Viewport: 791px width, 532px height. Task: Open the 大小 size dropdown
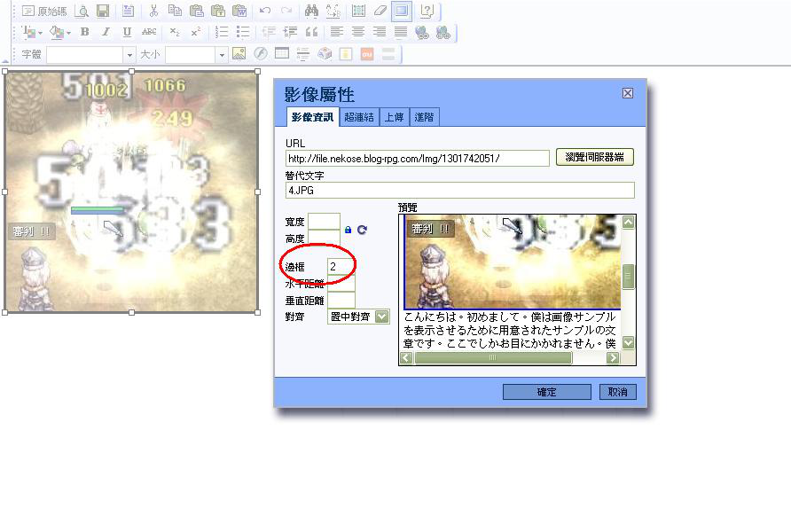pos(222,54)
